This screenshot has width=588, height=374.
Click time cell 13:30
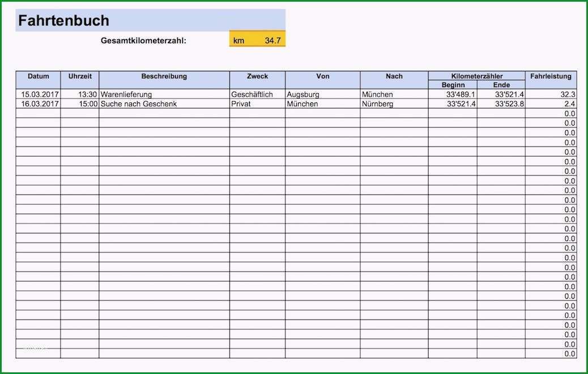click(80, 94)
